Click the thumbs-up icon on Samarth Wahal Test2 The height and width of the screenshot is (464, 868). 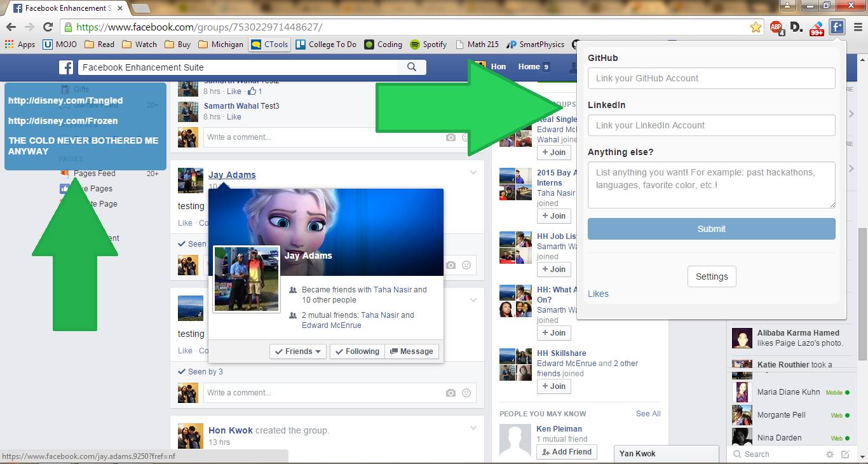[252, 92]
